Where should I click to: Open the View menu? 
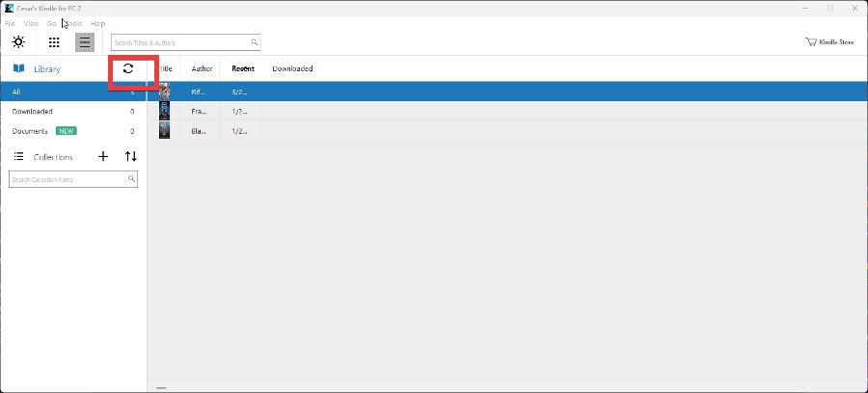(x=31, y=24)
